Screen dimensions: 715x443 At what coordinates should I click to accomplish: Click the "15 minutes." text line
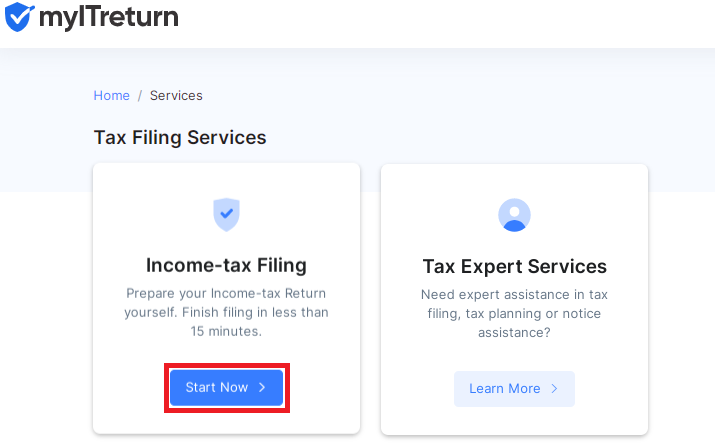tap(226, 331)
